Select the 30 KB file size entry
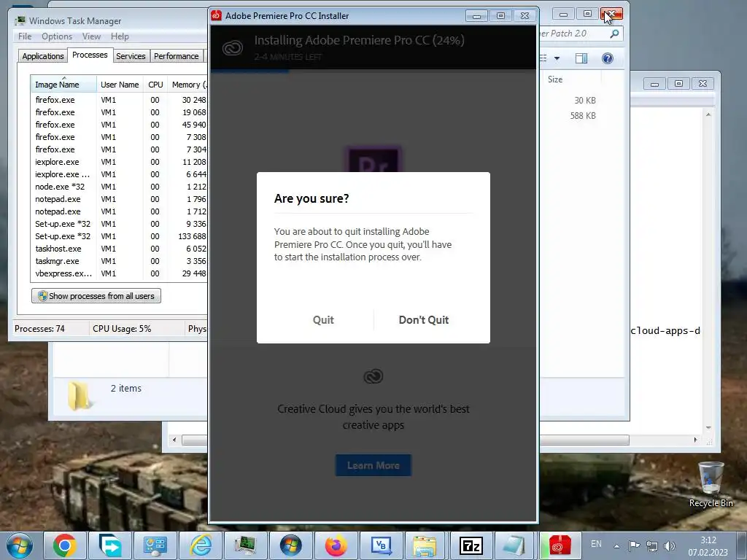747x560 pixels. pos(584,101)
